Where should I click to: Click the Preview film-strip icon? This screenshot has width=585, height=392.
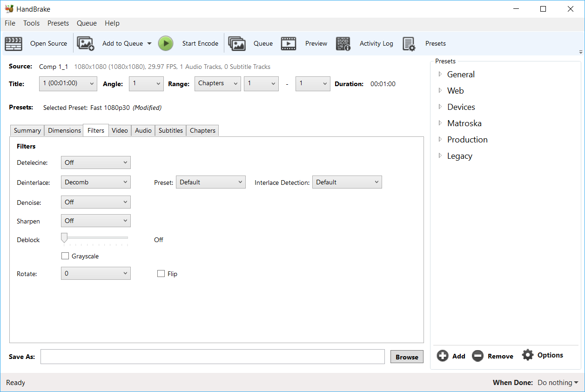289,43
